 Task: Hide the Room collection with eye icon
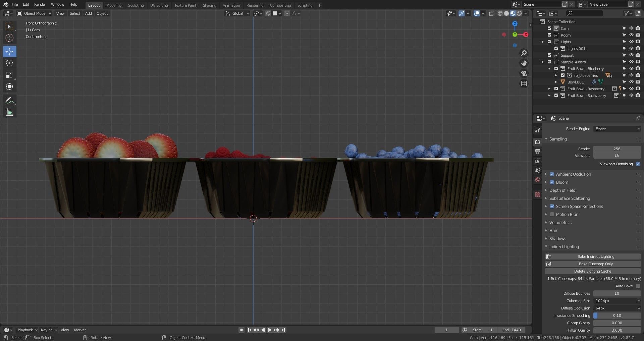point(631,35)
